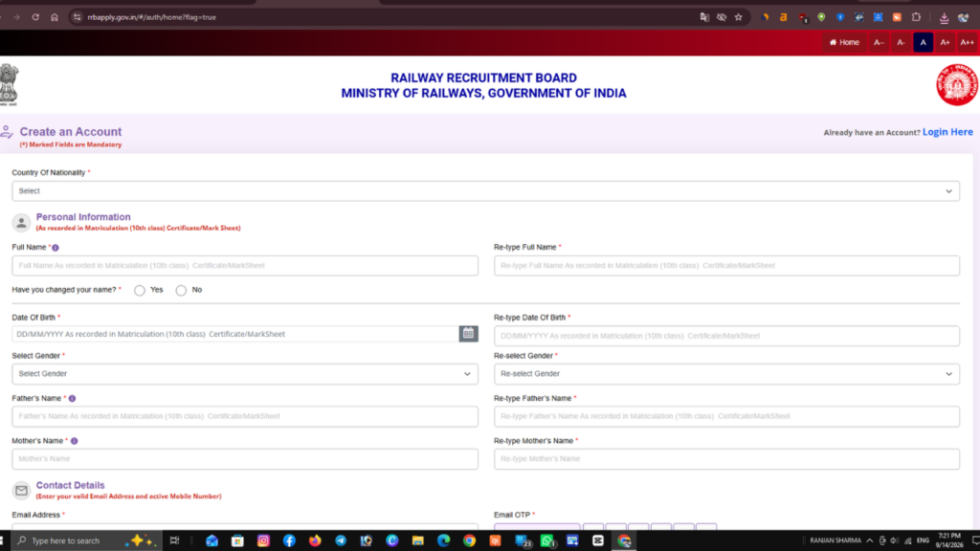Open the Re-select Gender dropdown
This screenshot has width=980, height=551.
point(727,374)
